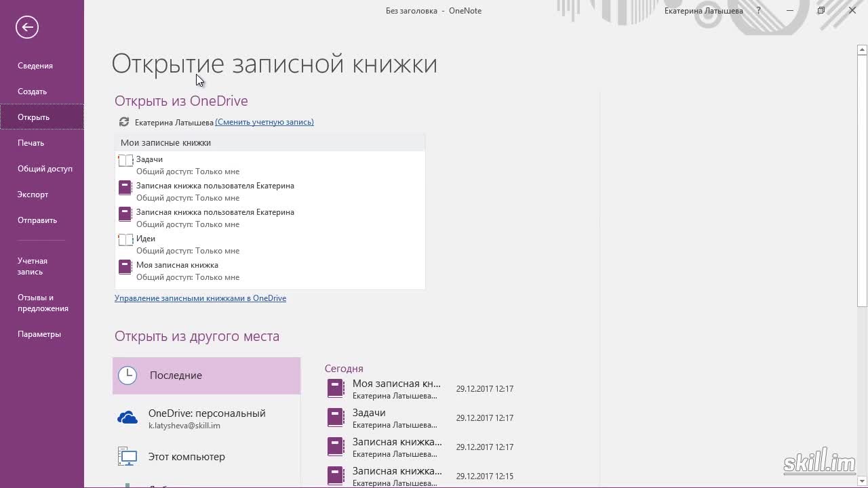This screenshot has width=868, height=488.
Task: Select Создать in the backstage menu
Action: [42, 91]
